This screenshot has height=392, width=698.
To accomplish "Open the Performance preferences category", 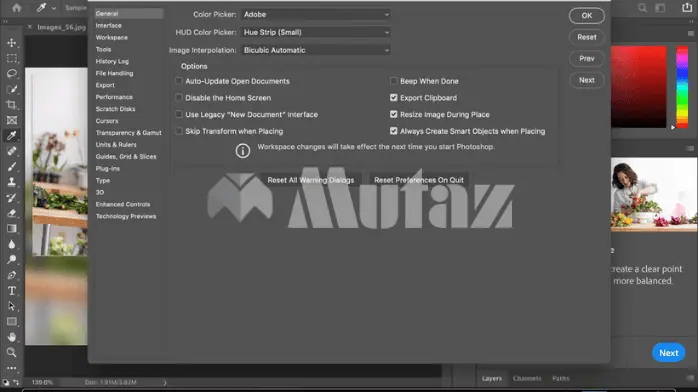I will pyautogui.click(x=114, y=97).
